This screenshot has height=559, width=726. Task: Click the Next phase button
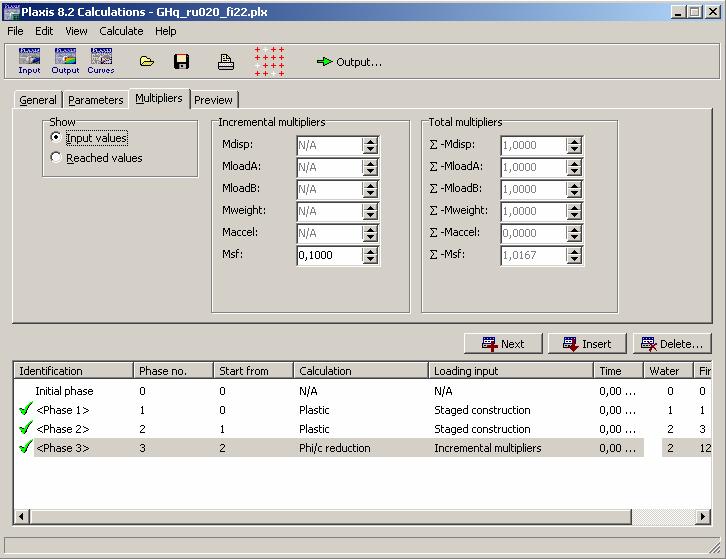[x=503, y=344]
